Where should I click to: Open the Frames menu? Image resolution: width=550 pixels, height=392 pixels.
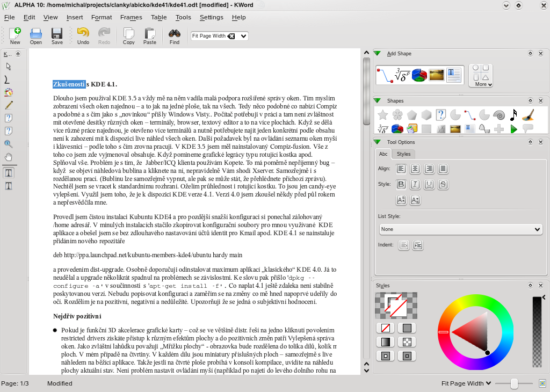[131, 17]
